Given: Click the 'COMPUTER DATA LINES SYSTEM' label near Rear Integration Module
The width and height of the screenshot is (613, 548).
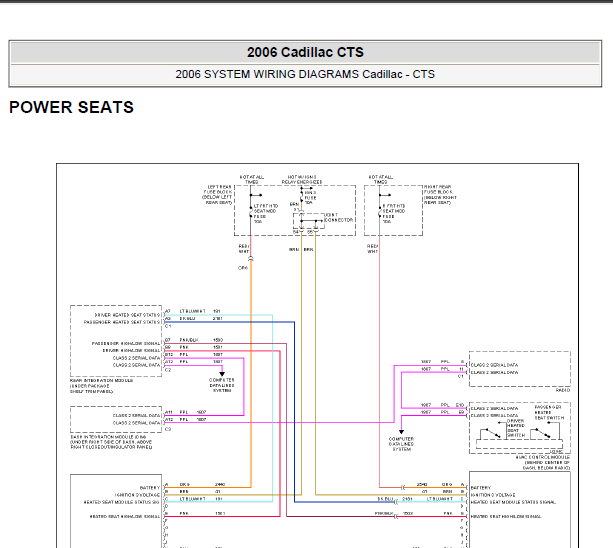Looking at the screenshot, I should 222,385.
